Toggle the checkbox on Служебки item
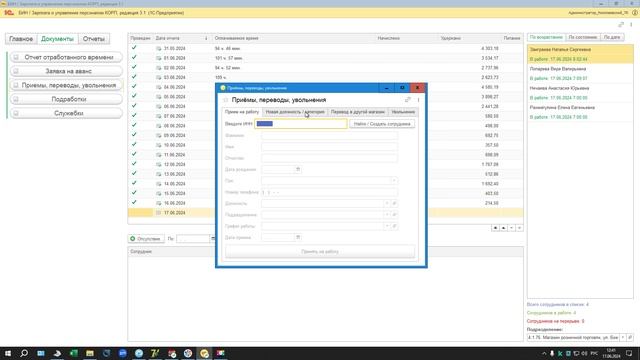Image resolution: width=640 pixels, height=360 pixels. click(x=16, y=113)
